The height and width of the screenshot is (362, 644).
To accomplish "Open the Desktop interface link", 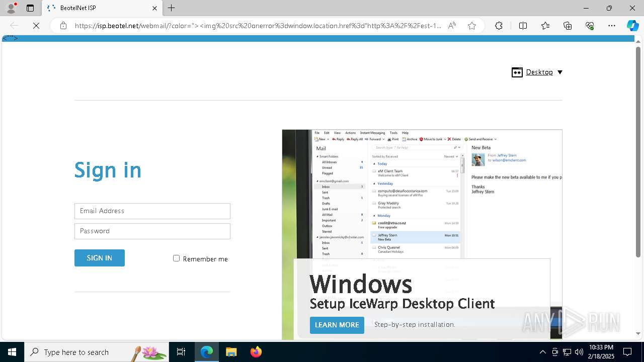I will tap(539, 72).
